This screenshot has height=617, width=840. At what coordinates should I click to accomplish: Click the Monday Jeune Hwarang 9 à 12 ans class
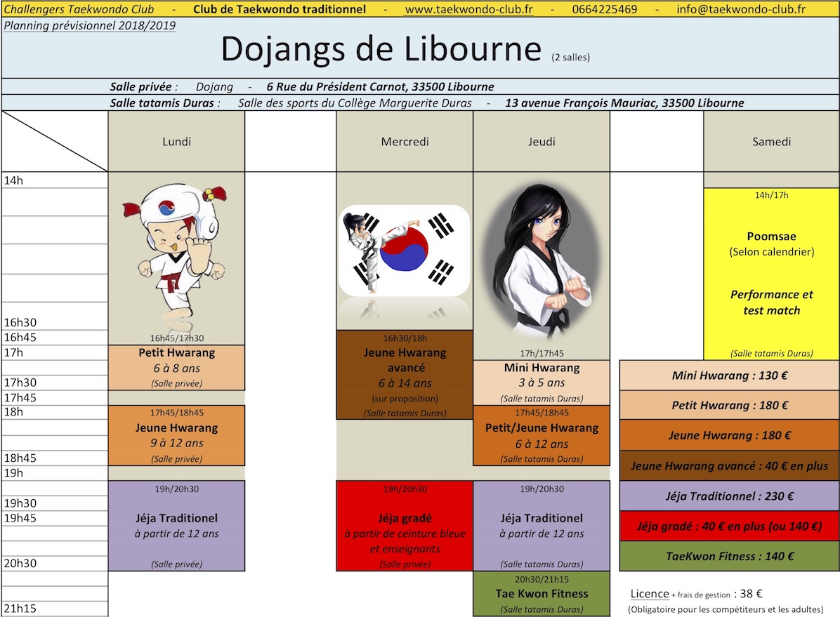(x=176, y=435)
